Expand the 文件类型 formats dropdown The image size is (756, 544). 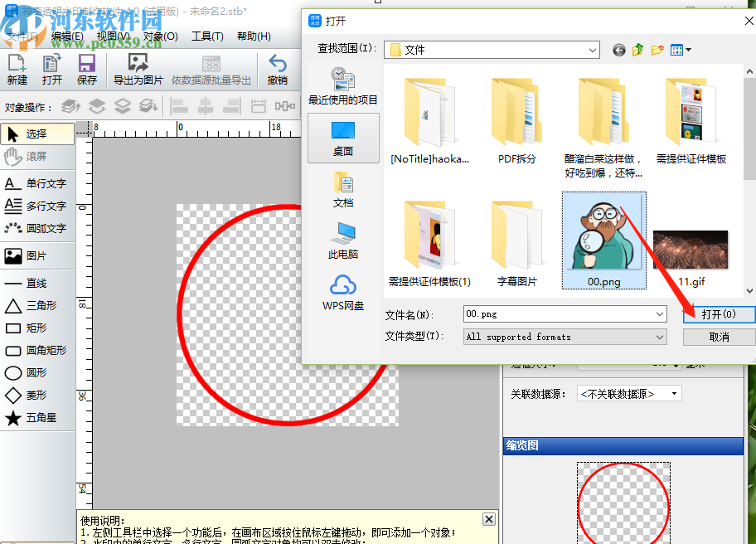coord(660,338)
